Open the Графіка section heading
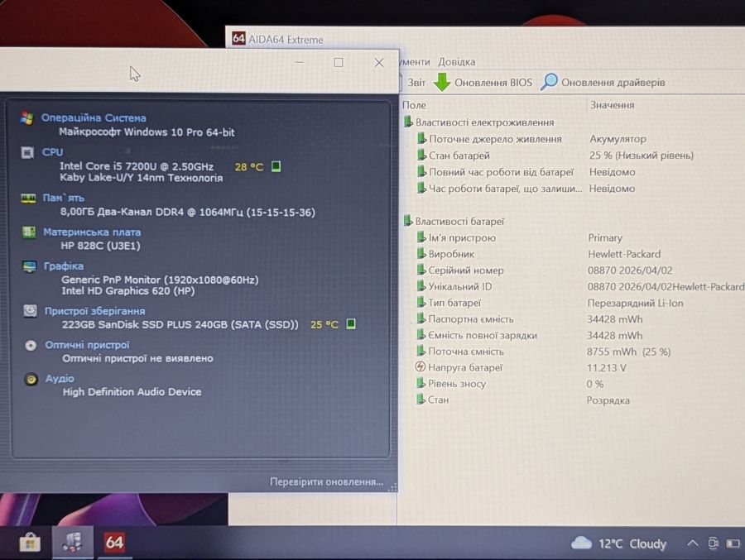Screen dimensions: 745x560 [64, 266]
